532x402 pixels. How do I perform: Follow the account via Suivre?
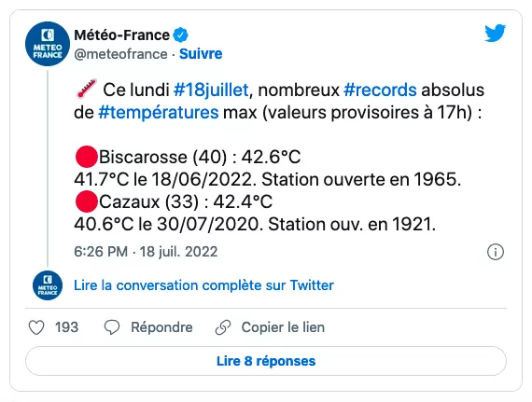[x=201, y=54]
